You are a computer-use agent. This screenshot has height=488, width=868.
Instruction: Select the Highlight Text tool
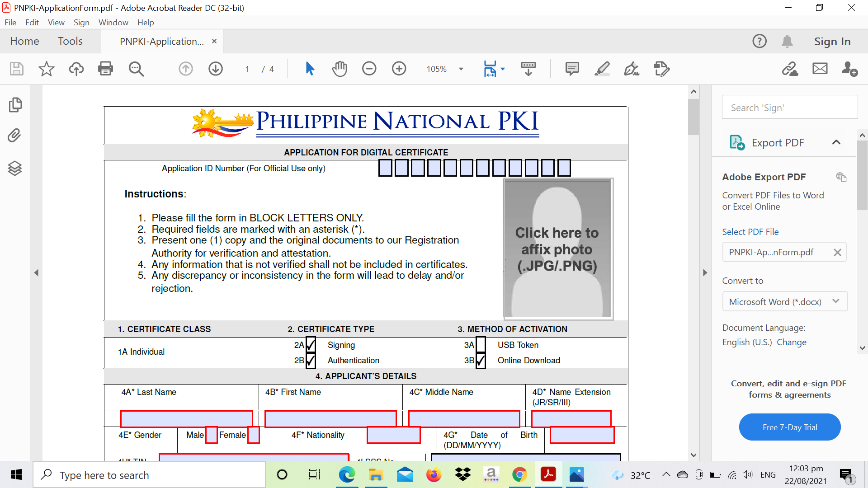pyautogui.click(x=602, y=69)
